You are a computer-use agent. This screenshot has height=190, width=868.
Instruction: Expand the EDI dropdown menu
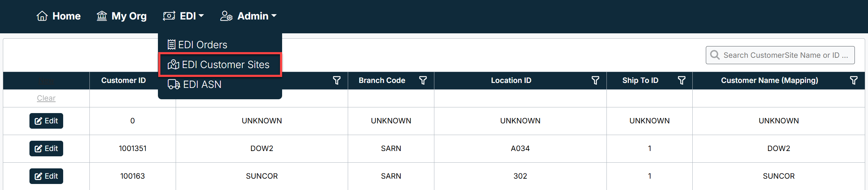[183, 16]
